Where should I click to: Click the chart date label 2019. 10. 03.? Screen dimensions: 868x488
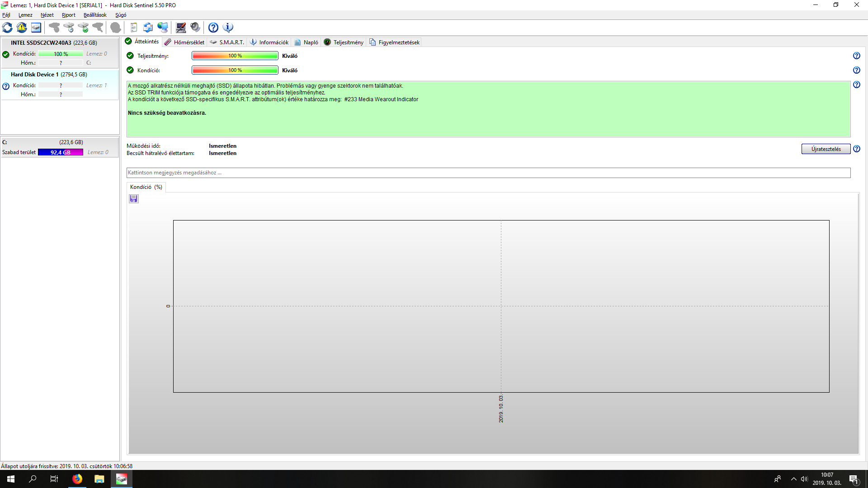[x=501, y=409]
